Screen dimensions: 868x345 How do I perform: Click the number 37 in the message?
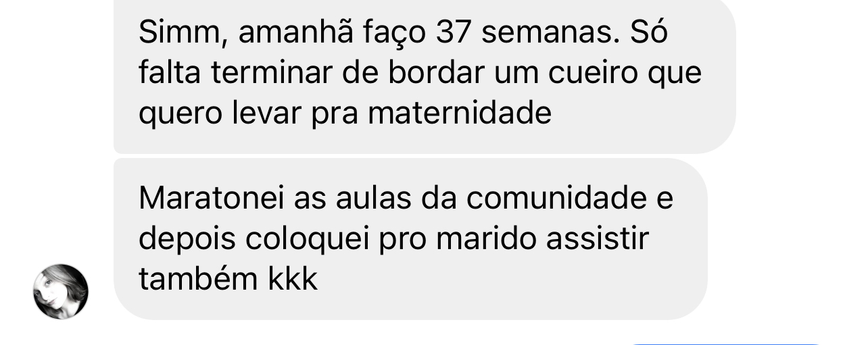click(453, 33)
